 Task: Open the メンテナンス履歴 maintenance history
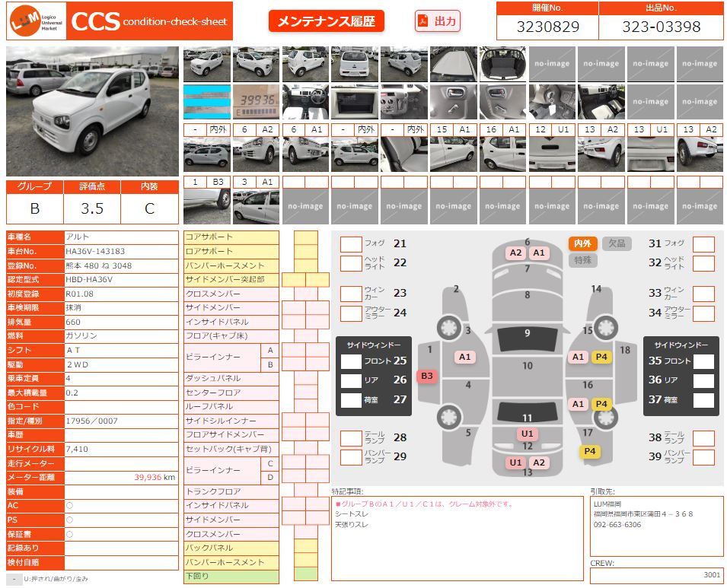(326, 21)
